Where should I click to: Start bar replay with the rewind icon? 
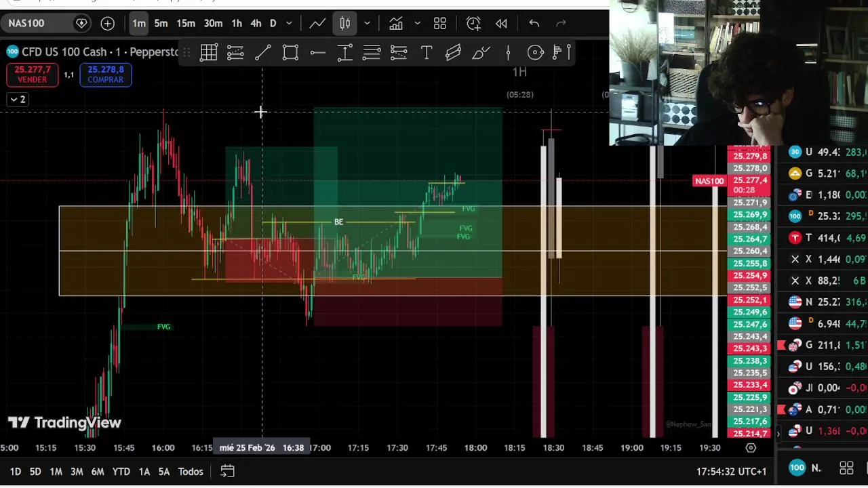coord(501,23)
